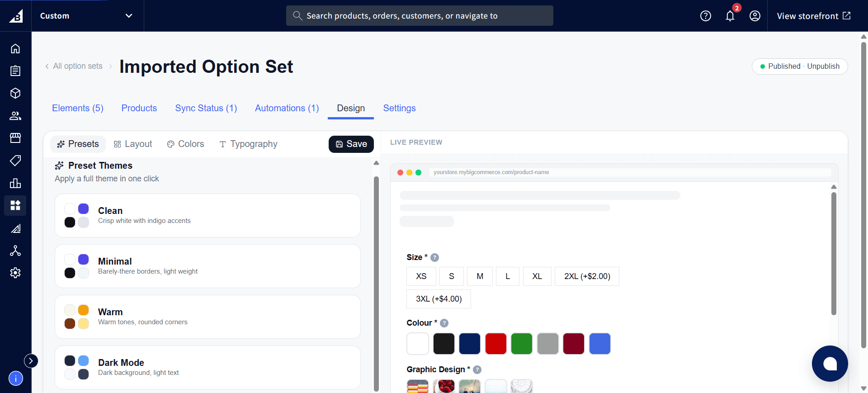
Task: Select size XS in preview
Action: [421, 276]
